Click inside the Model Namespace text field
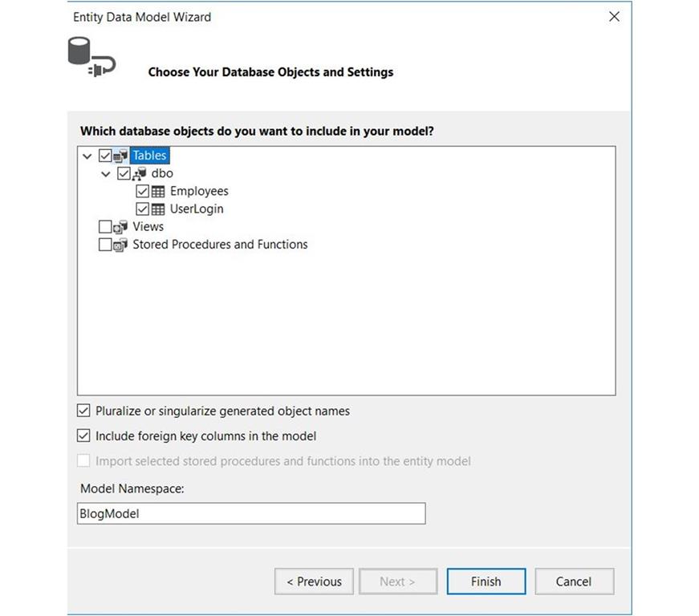Image resolution: width=699 pixels, height=616 pixels. pos(250,513)
